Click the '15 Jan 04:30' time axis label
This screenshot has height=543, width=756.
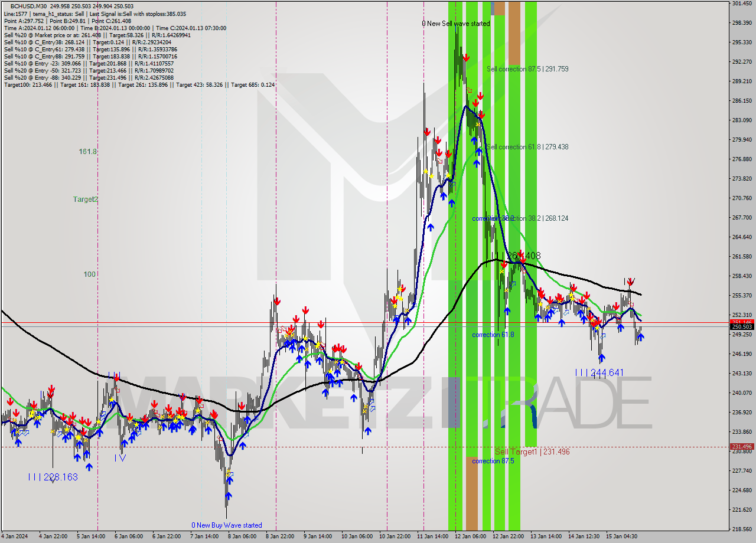click(622, 537)
